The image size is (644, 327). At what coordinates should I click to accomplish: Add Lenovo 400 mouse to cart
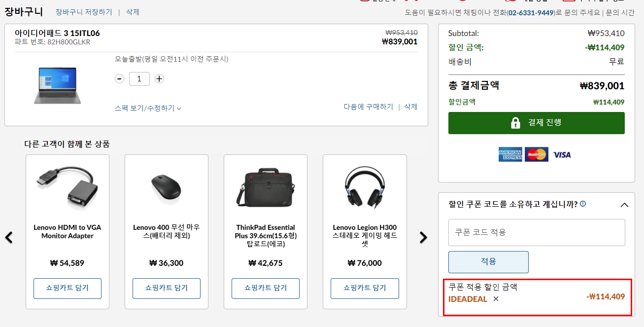point(167,288)
